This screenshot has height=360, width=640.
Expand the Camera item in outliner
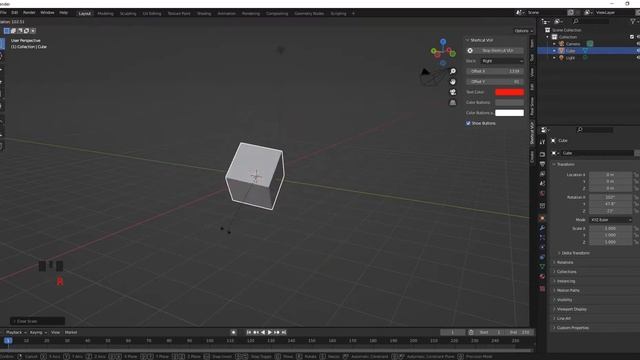click(554, 44)
